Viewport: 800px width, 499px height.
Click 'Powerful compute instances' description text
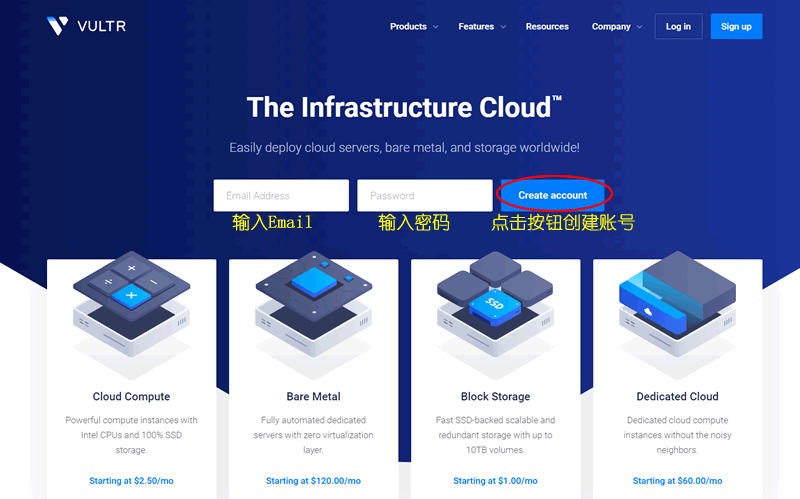[131, 435]
